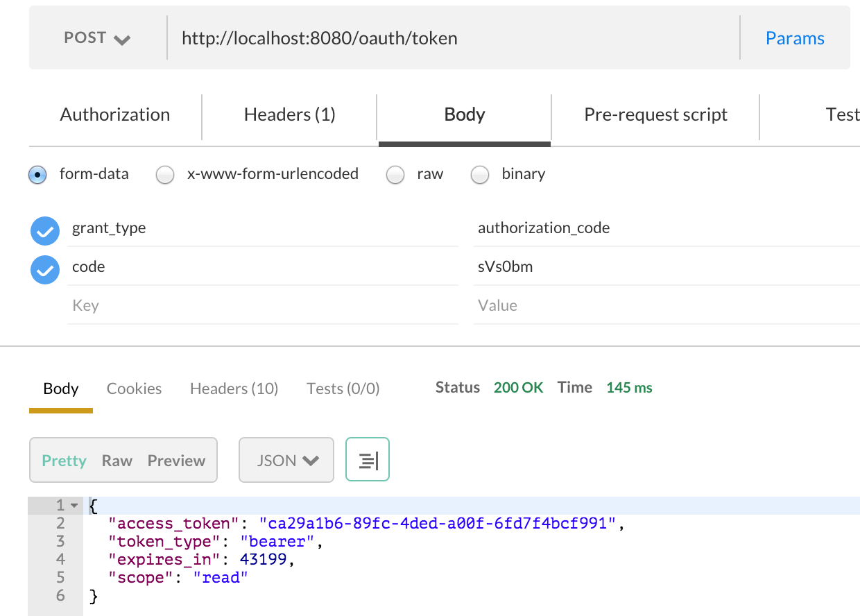Viewport: 860px width, 616px height.
Task: Select the binary body option
Action: point(480,175)
